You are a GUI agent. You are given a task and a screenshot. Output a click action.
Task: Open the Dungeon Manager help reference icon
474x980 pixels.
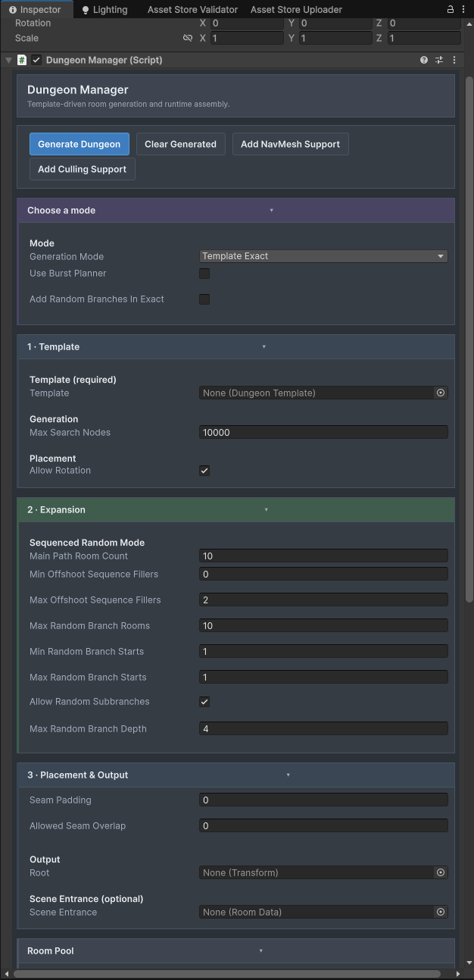click(x=424, y=60)
